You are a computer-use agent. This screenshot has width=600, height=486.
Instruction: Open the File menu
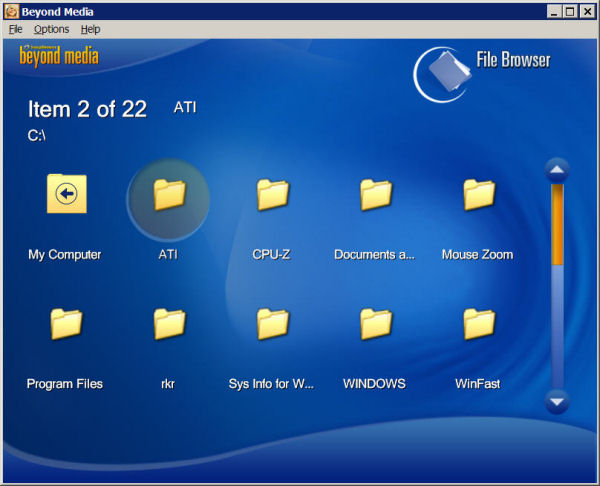pyautogui.click(x=16, y=29)
